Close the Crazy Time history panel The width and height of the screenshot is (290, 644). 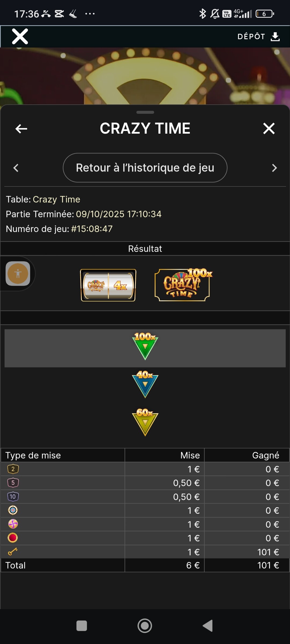coord(269,129)
